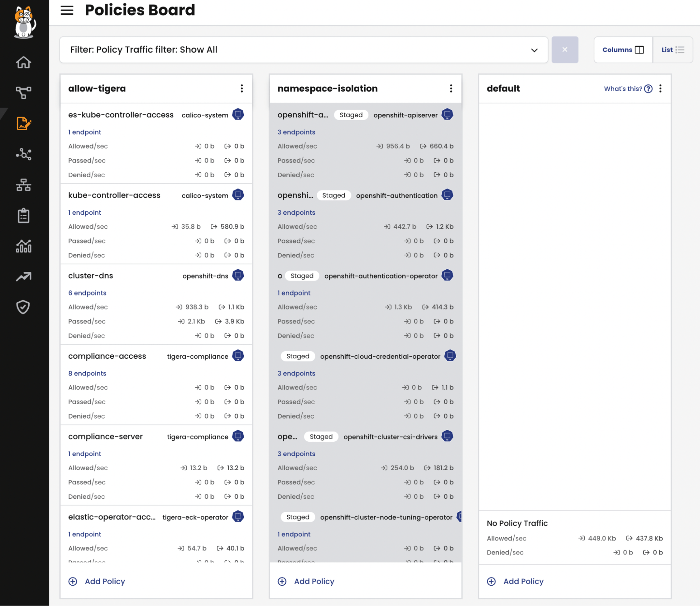The image size is (700, 606).
Task: Open the namespace-isolation tier options menu
Action: click(451, 89)
